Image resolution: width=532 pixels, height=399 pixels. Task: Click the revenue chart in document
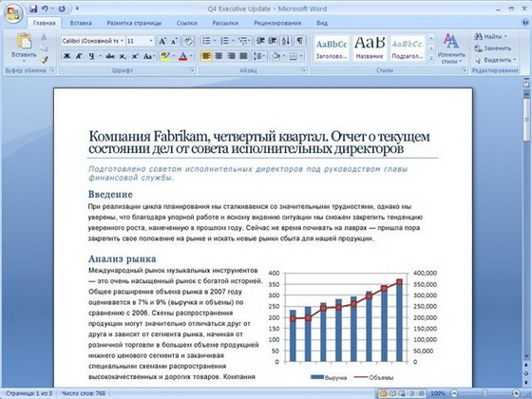pyautogui.click(x=351, y=324)
